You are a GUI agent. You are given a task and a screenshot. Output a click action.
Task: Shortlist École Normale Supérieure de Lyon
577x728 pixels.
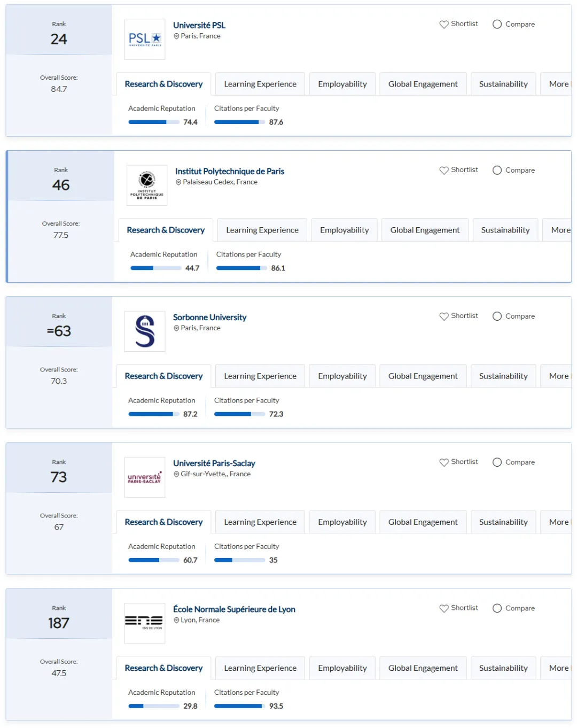click(458, 608)
